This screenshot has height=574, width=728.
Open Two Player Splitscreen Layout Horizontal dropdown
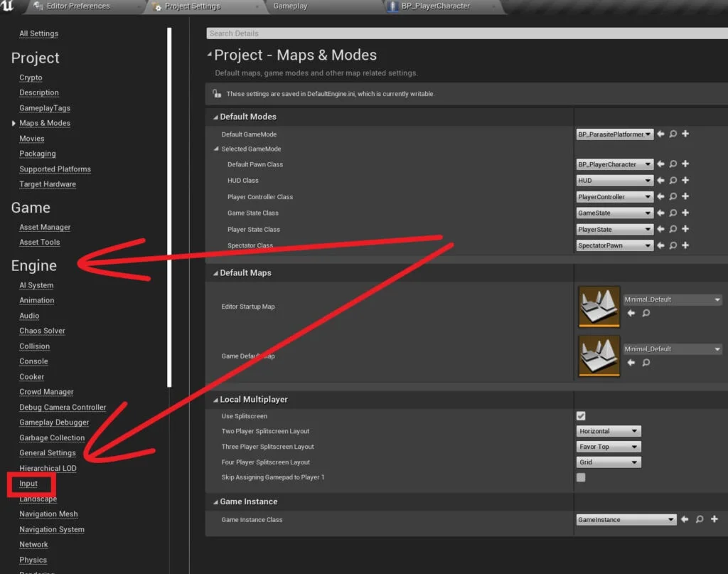(x=609, y=431)
